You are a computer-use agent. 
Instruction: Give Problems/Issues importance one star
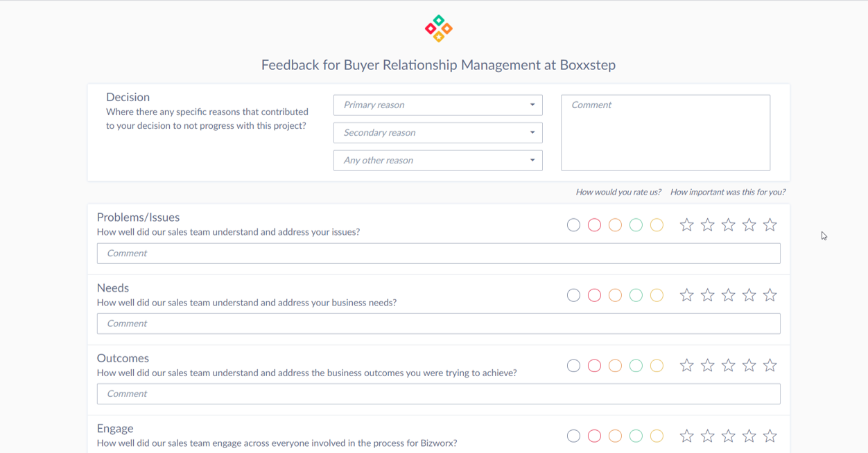coord(686,225)
